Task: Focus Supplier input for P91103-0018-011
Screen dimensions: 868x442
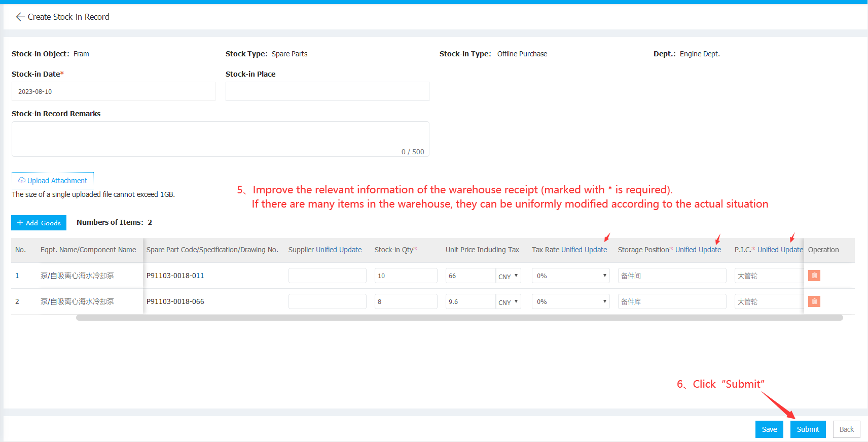Action: click(328, 276)
